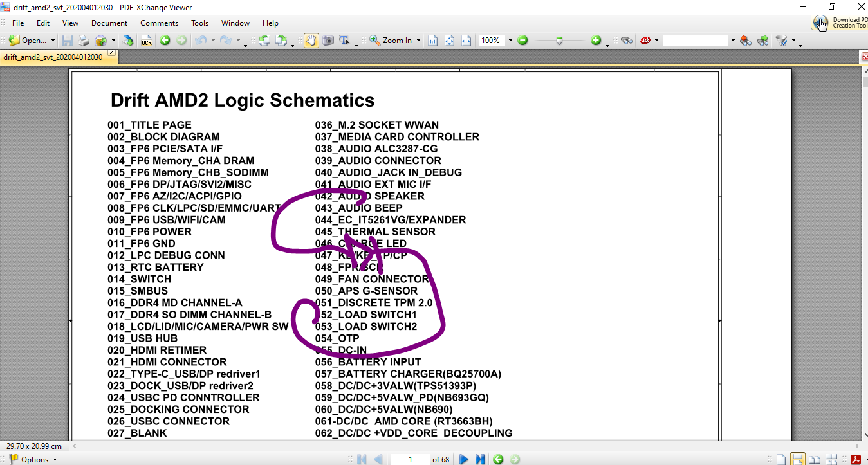Fit the whole page in window
868x465 pixels.
tap(450, 41)
